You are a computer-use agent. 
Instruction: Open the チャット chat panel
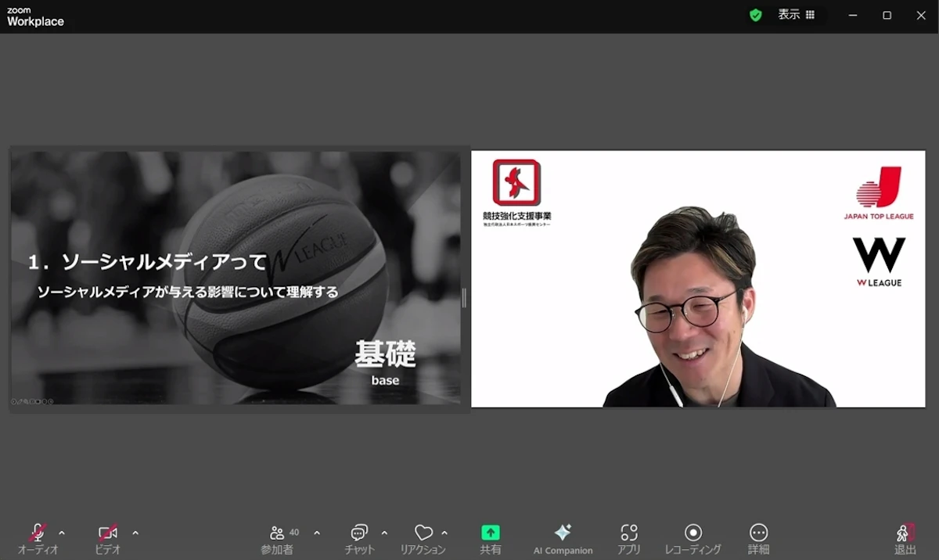[x=359, y=533]
